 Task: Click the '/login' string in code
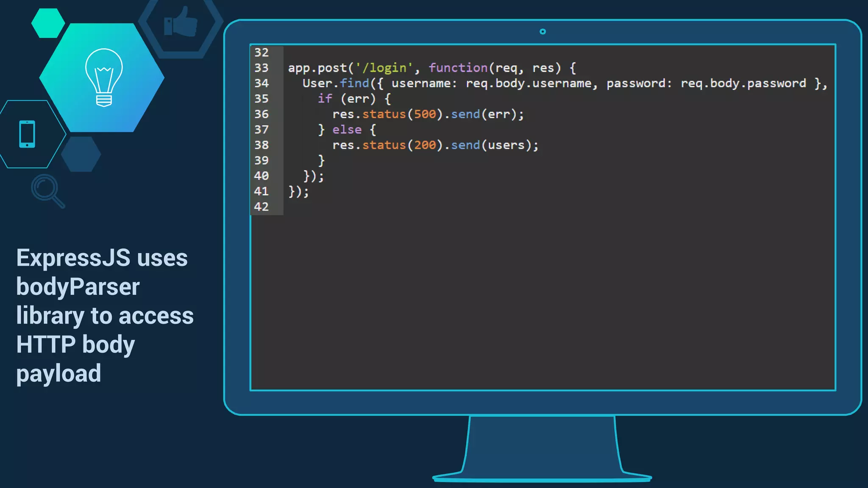pos(384,68)
